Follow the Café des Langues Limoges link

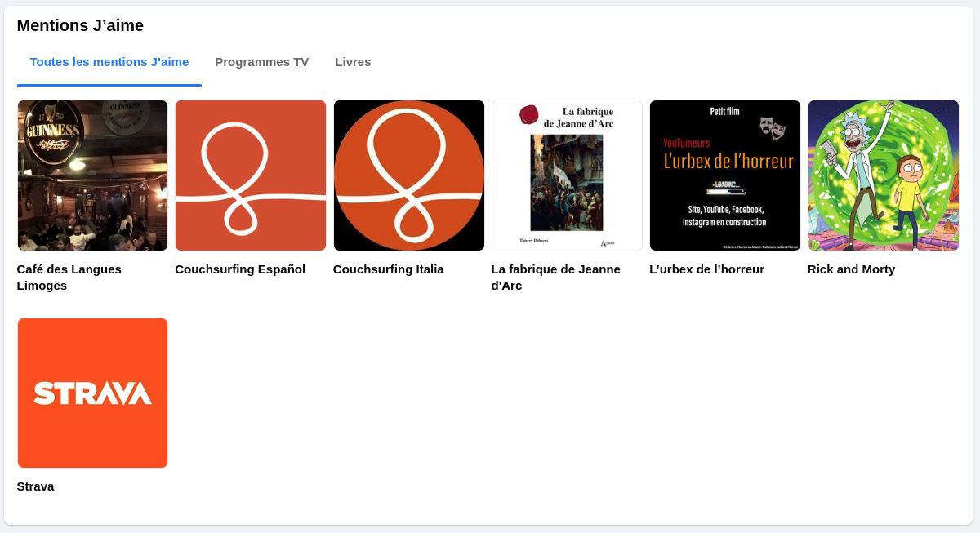coord(69,278)
